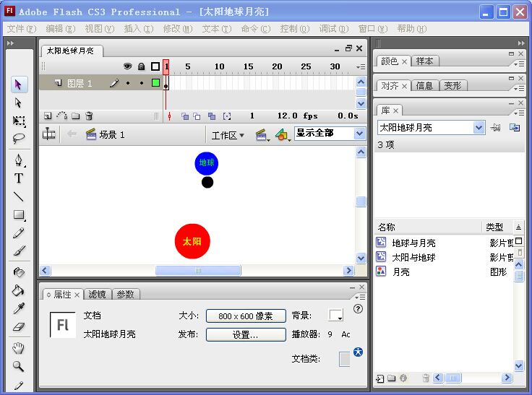Open the 修改 menu

tap(178, 29)
